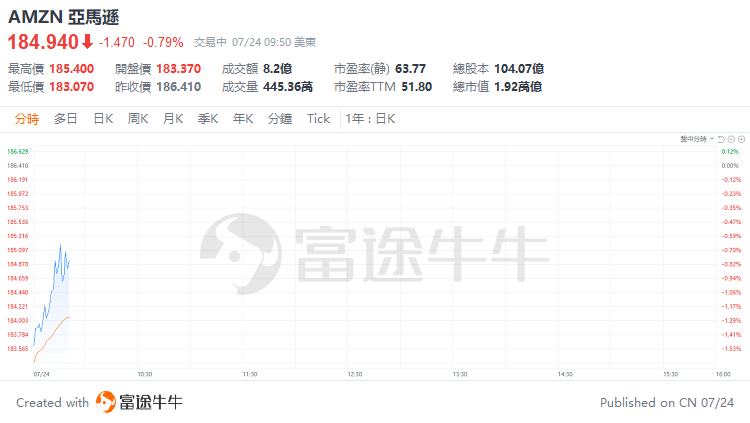The width and height of the screenshot is (750, 423).
Task: Switch to the 周K weekly chart tab
Action: pyautogui.click(x=138, y=119)
